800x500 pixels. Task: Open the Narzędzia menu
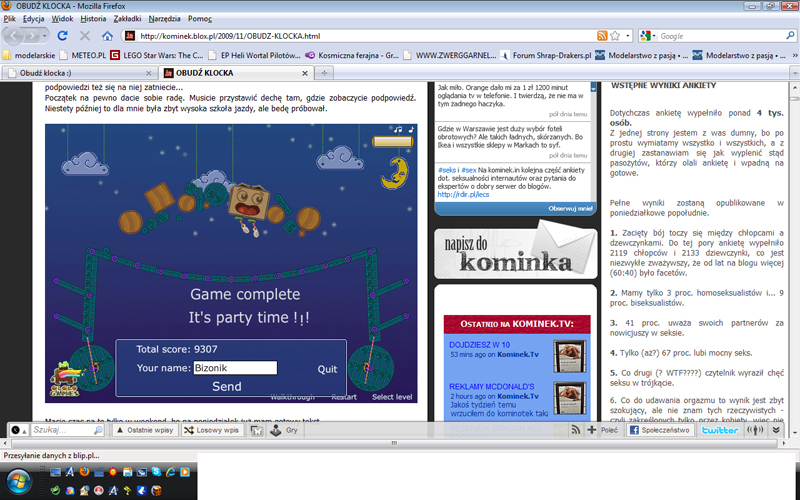[164, 19]
